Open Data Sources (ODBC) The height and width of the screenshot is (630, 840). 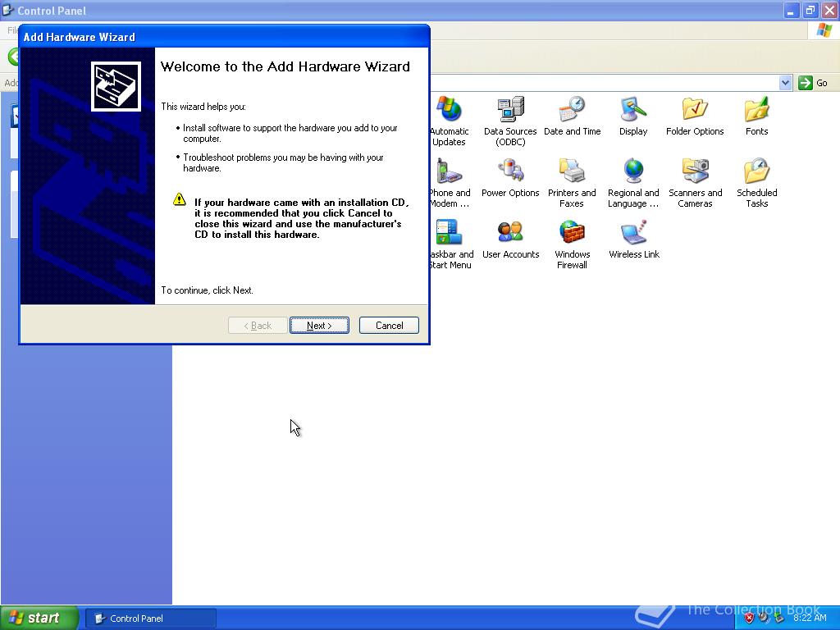[510, 111]
